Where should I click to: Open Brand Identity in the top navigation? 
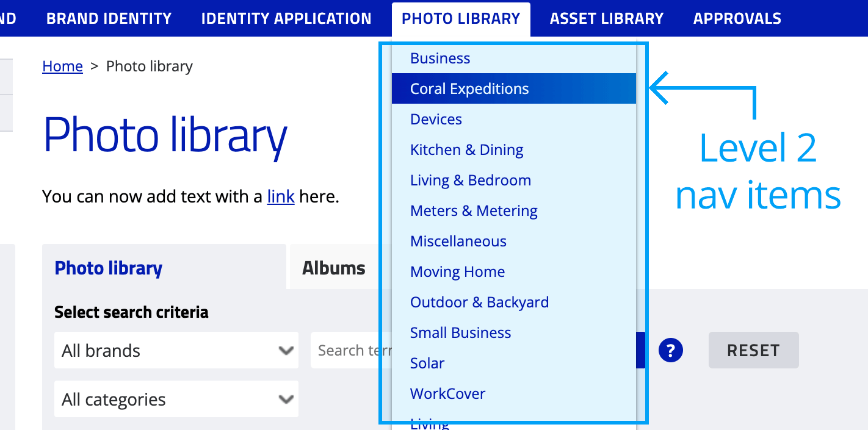point(109,18)
